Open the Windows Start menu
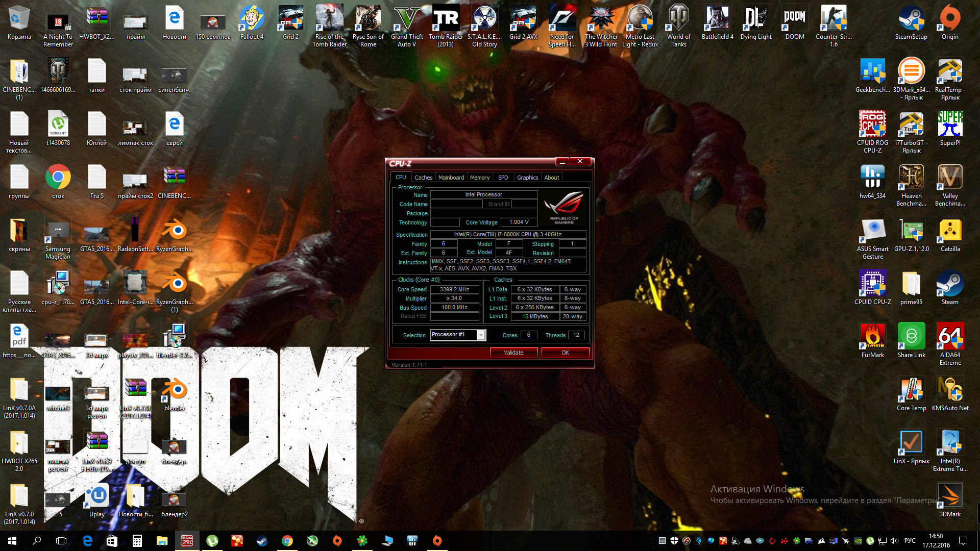This screenshot has width=980, height=551. 12,541
